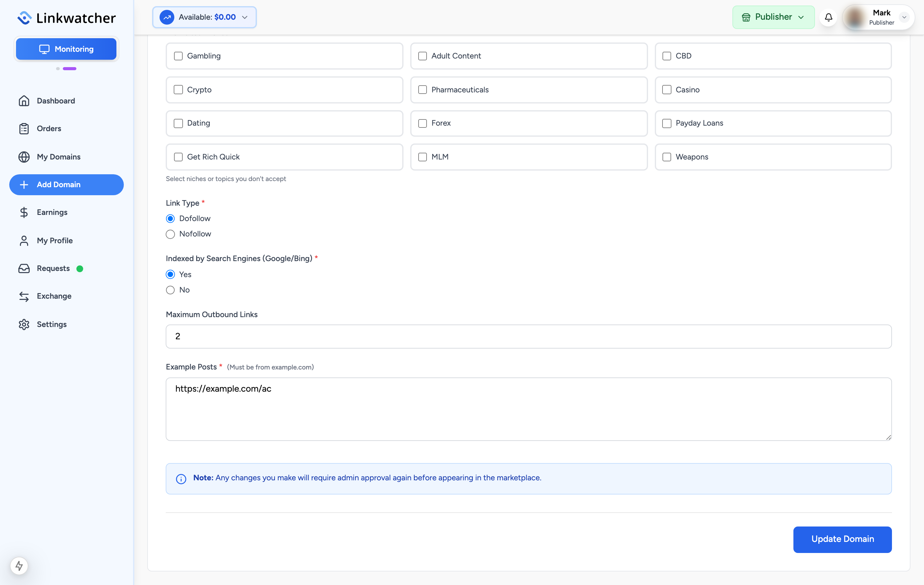Click the lightning bolt button at bottom left
The width and height of the screenshot is (924, 585).
pyautogui.click(x=19, y=565)
